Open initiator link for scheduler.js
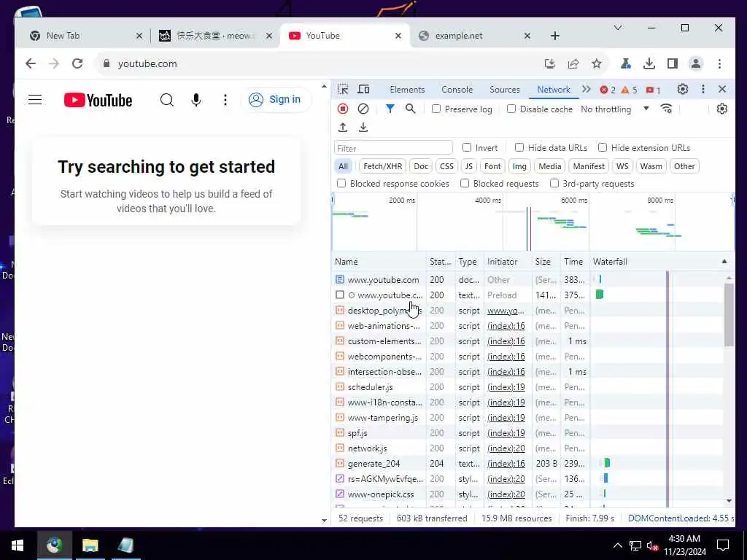Screen dimensions: 747x560 [x=506, y=387]
